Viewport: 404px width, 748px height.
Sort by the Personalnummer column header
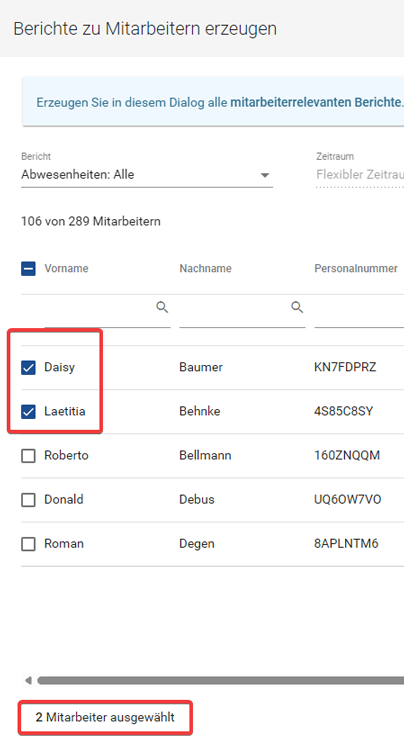pos(356,269)
